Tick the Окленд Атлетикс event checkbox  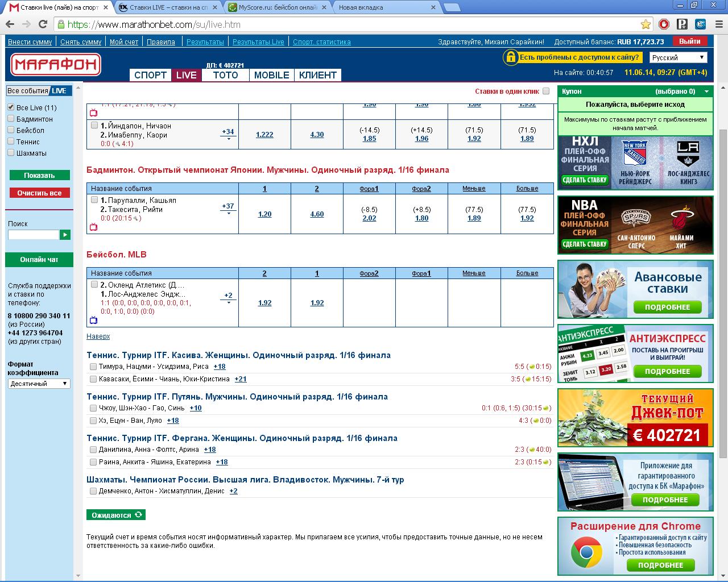click(x=94, y=284)
